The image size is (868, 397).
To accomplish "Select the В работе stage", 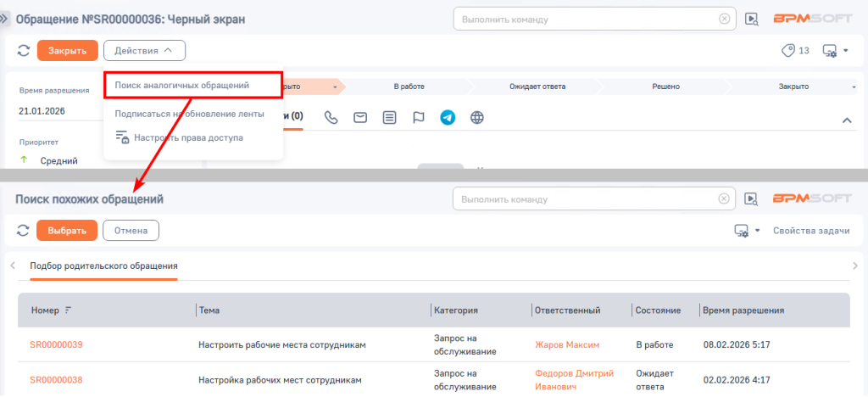I will pyautogui.click(x=409, y=87).
